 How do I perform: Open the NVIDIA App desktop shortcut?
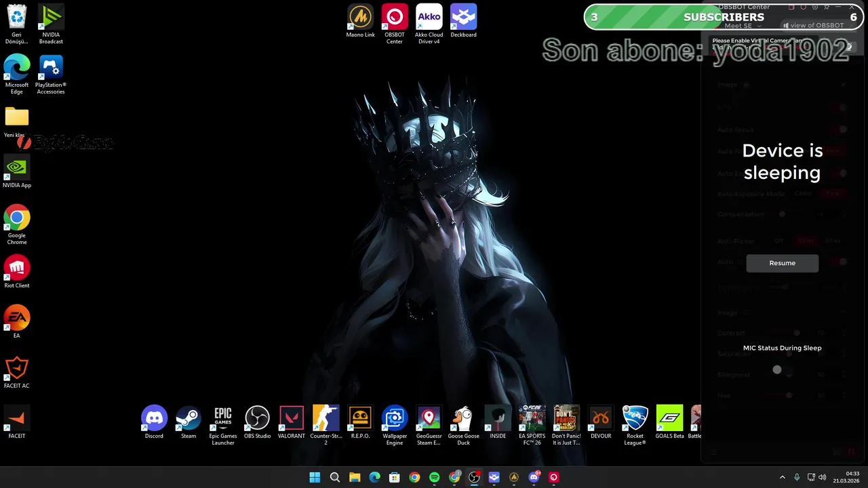[x=17, y=172]
